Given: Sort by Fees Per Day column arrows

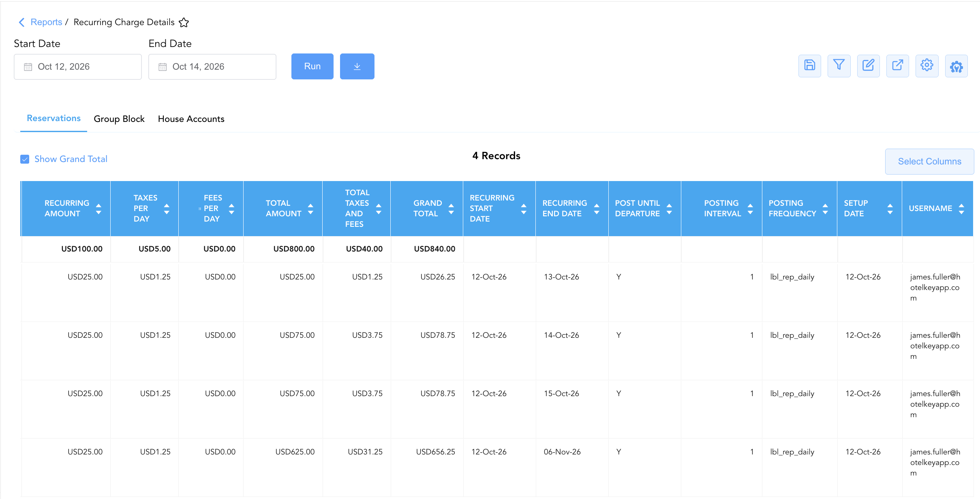Looking at the screenshot, I should tap(231, 209).
